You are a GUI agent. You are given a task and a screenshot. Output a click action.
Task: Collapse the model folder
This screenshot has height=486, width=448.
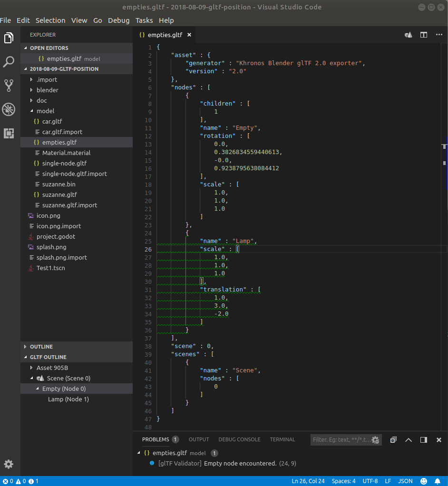point(45,111)
